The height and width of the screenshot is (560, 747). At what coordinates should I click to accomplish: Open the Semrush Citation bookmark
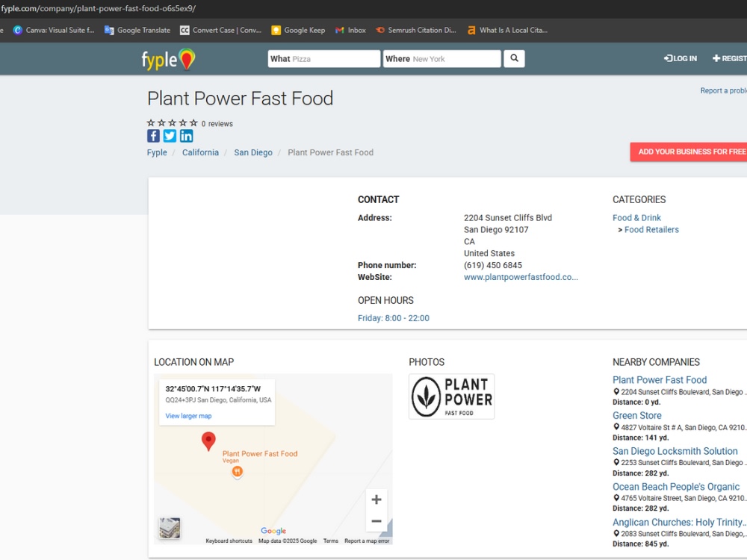[x=415, y=30]
